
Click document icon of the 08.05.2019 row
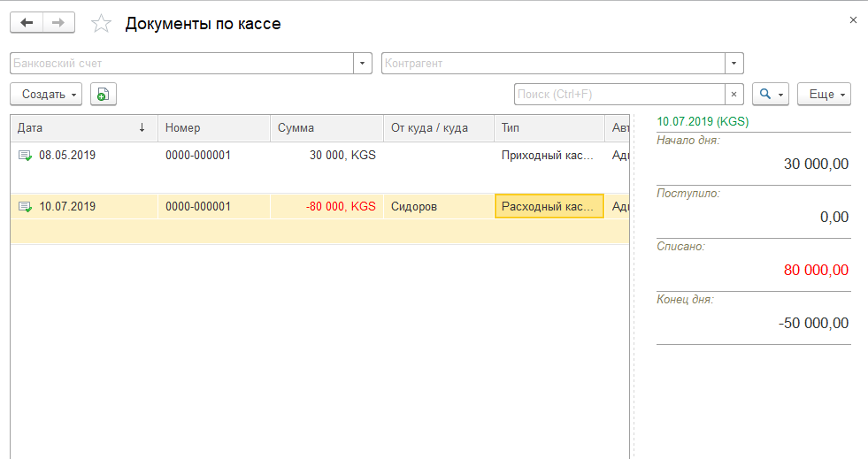click(x=25, y=156)
